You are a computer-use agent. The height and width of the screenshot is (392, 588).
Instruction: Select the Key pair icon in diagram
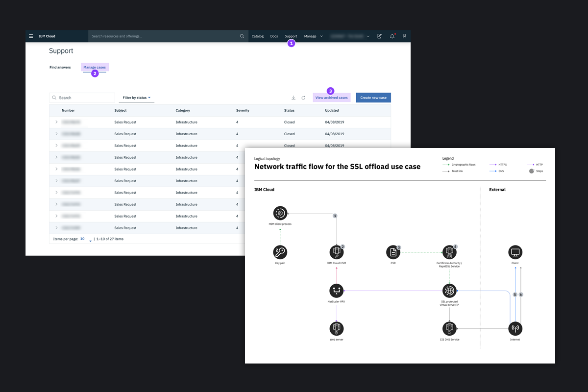280,252
